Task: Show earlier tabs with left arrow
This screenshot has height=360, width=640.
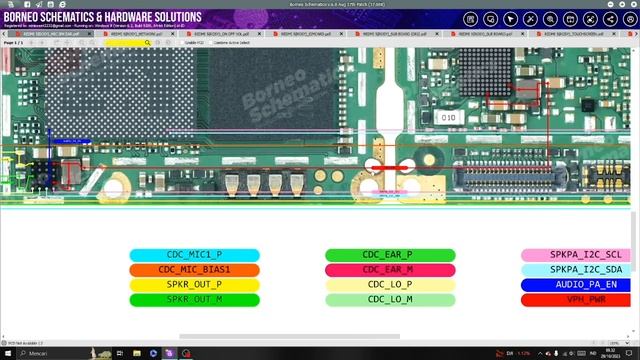Action: (x=4, y=34)
